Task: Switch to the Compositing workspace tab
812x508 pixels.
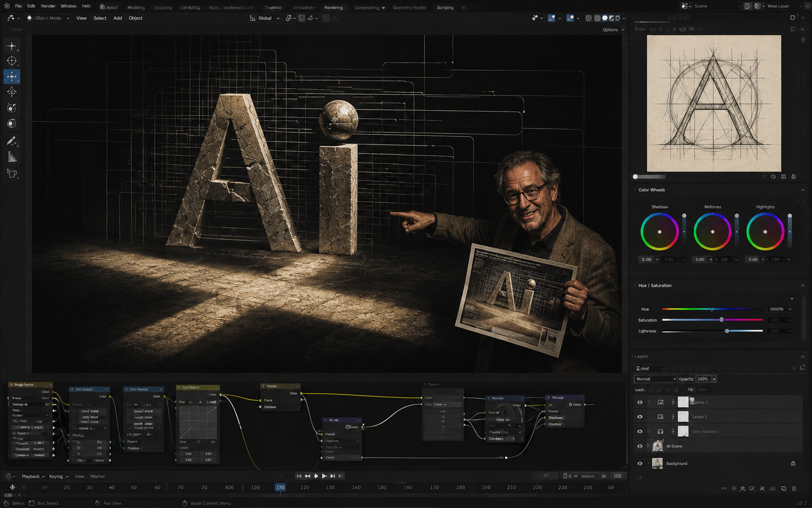Action: 367,8
